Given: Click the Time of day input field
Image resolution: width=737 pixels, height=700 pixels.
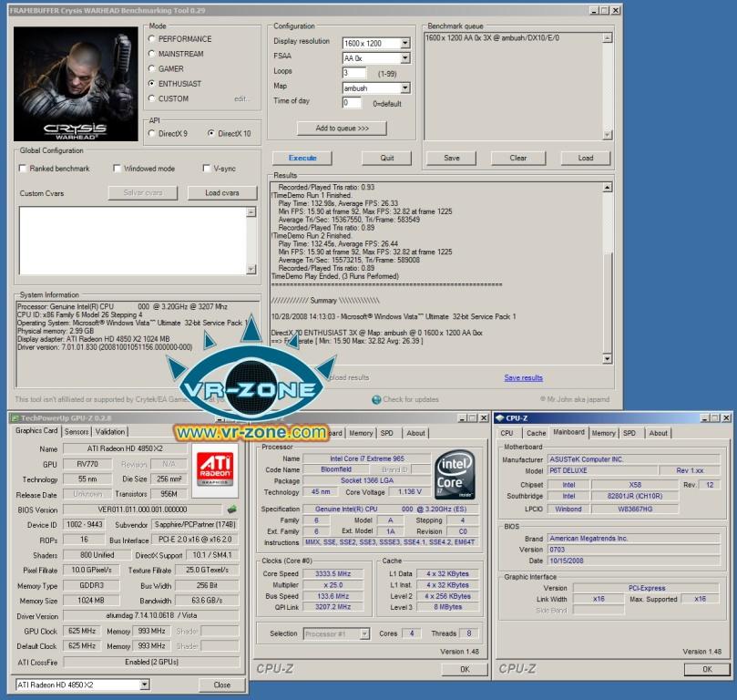Looking at the screenshot, I should pos(352,102).
